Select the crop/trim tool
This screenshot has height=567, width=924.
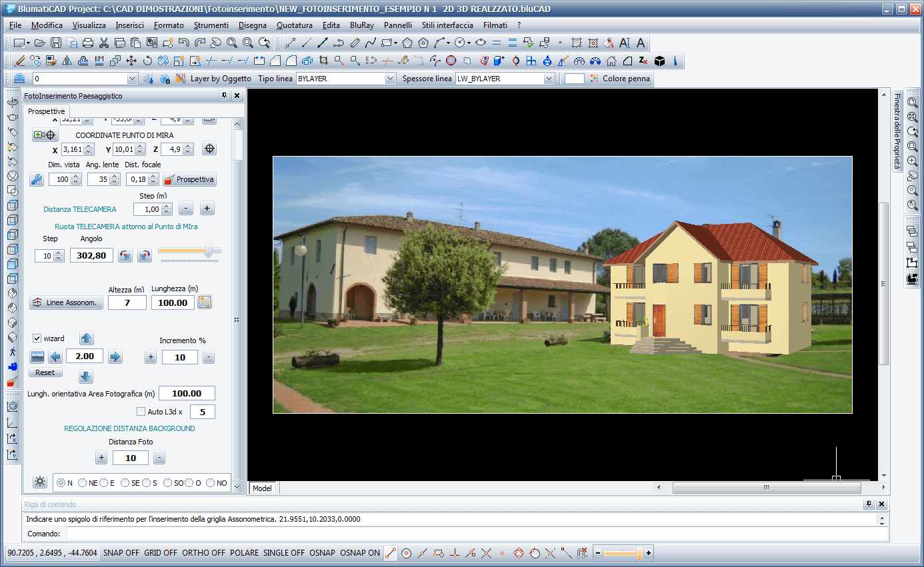[x=323, y=61]
